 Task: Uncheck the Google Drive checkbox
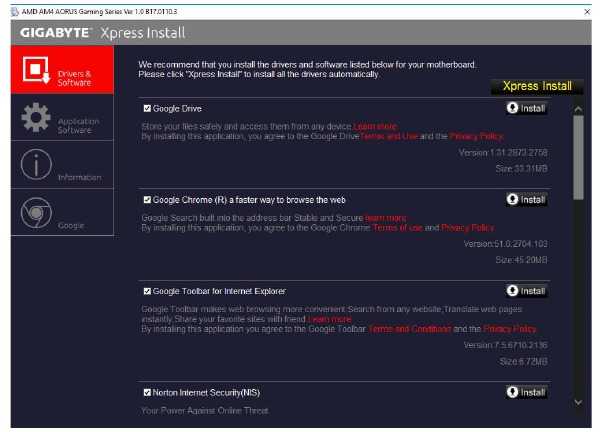[x=148, y=108]
